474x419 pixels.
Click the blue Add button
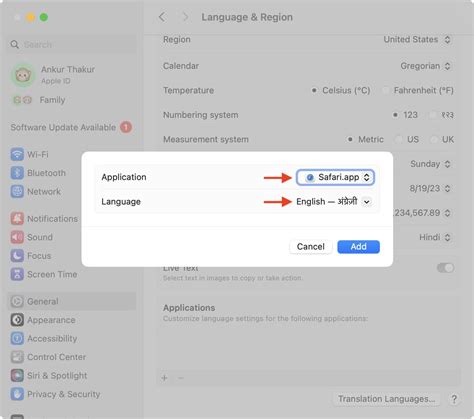[x=358, y=247]
